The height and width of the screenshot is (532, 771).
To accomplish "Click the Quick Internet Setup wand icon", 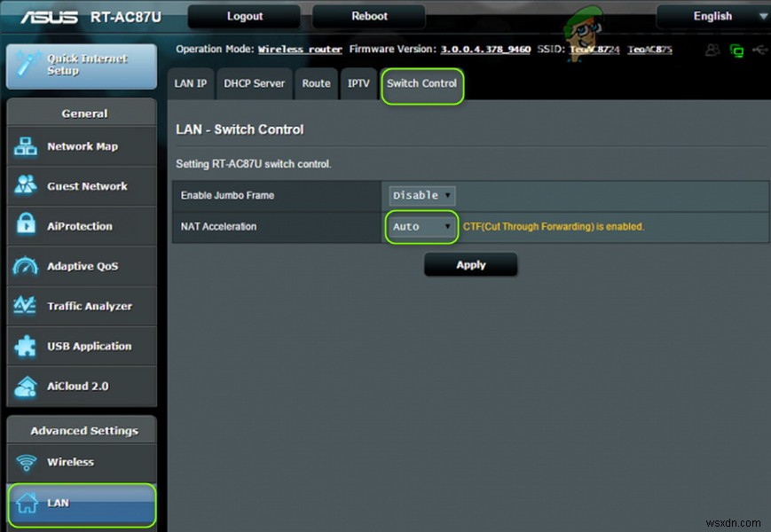I will click(x=27, y=64).
